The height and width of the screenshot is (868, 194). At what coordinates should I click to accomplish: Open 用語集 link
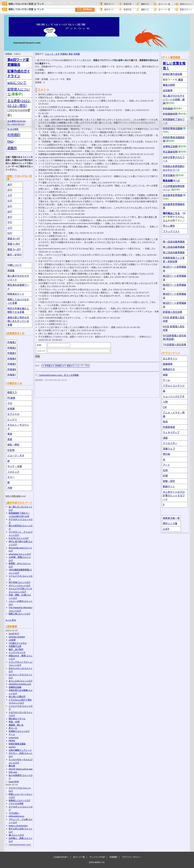click(11, 271)
